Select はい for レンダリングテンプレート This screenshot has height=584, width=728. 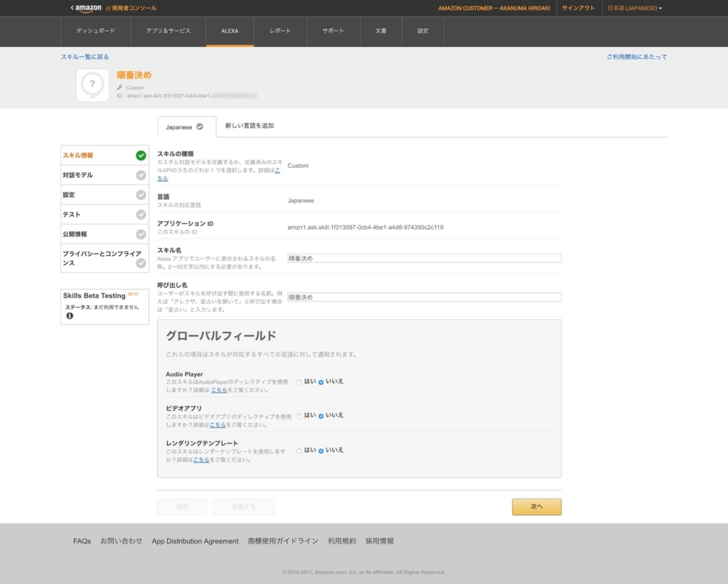[x=299, y=451]
